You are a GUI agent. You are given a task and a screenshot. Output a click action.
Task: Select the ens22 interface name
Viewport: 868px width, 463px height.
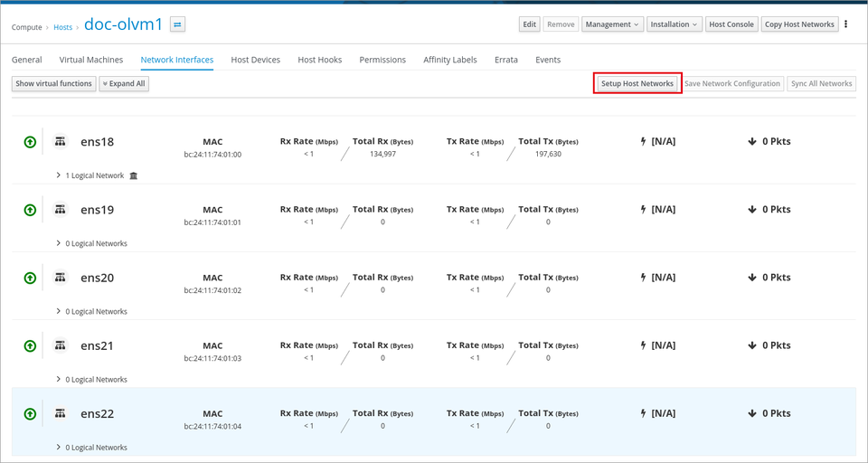click(x=98, y=413)
